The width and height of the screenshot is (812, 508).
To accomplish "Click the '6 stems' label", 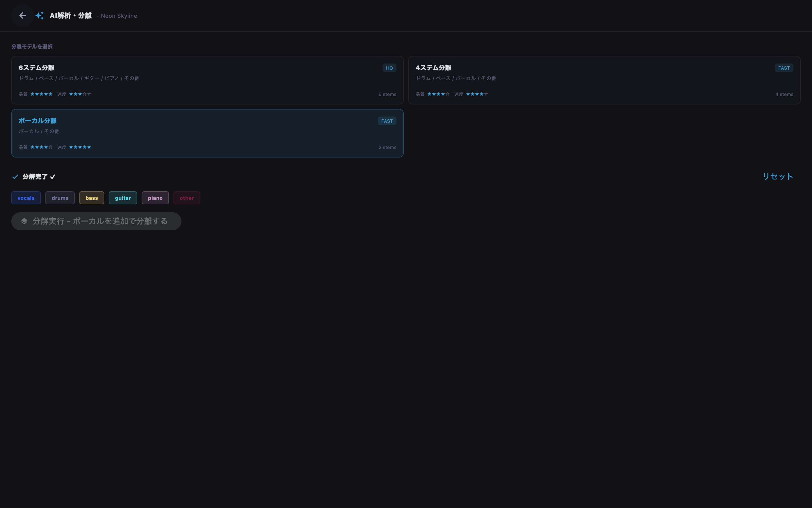I will (x=387, y=95).
